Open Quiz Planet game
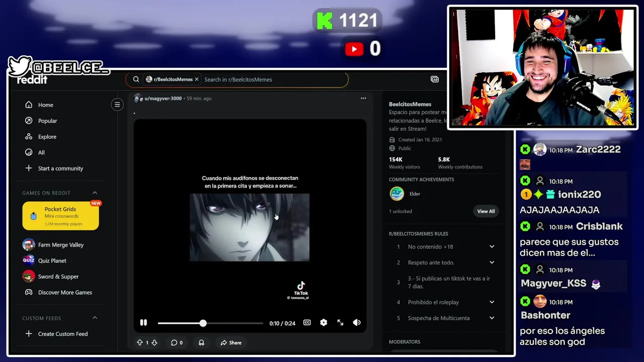The width and height of the screenshot is (644, 362). [x=52, y=260]
